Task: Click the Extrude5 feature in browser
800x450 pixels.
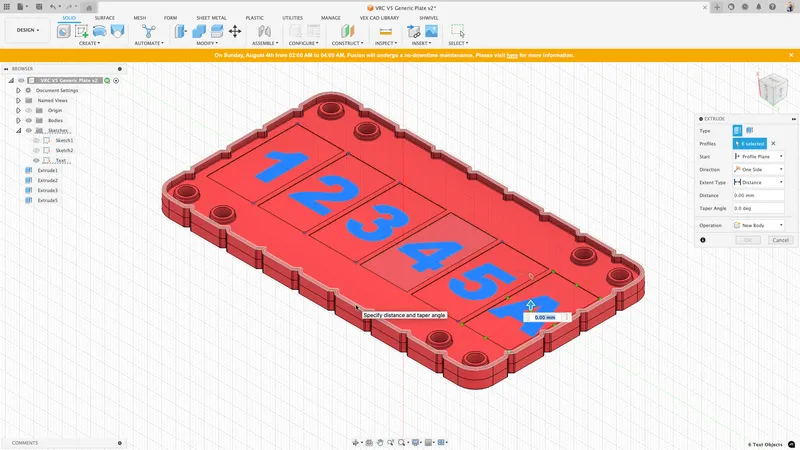Action: click(48, 200)
